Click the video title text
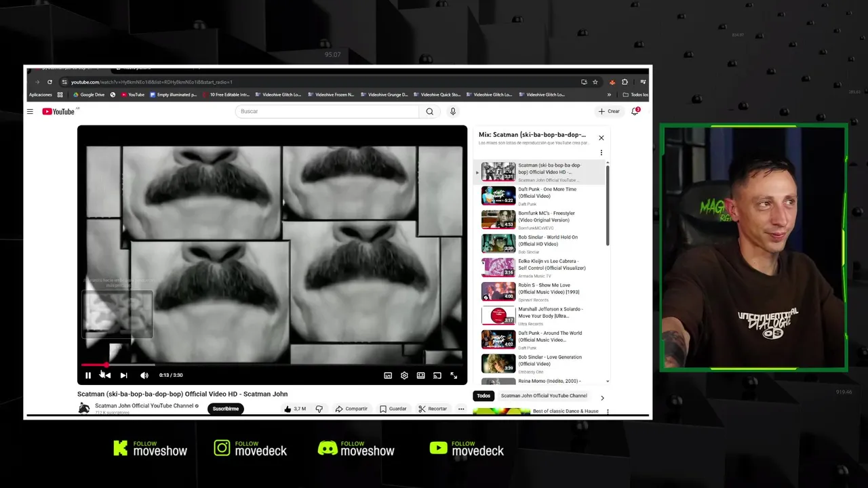This screenshot has width=868, height=488. tap(182, 394)
